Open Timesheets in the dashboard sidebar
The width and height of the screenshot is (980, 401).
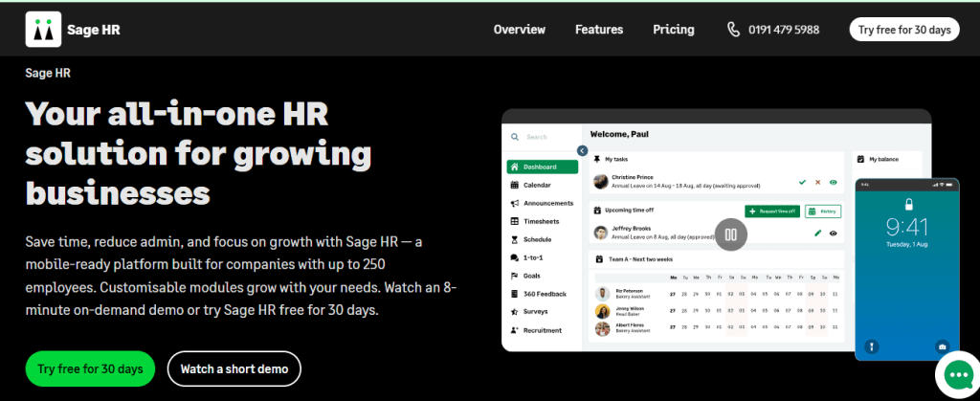coord(543,221)
